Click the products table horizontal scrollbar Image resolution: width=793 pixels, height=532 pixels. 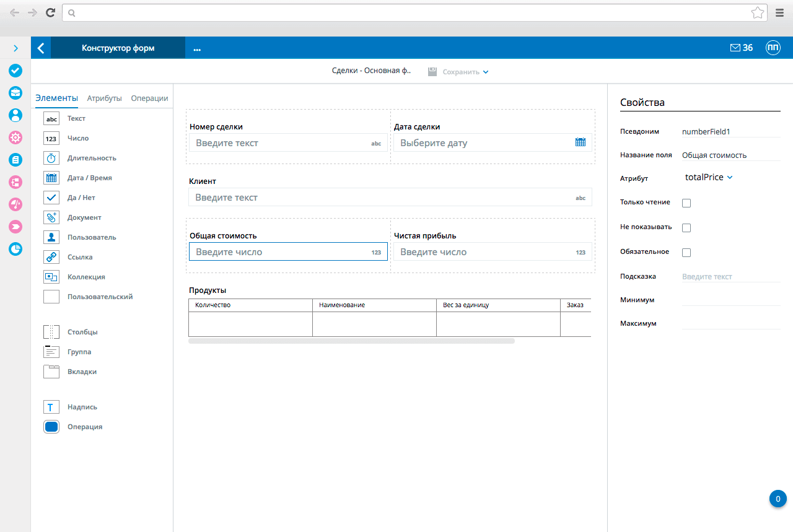351,341
